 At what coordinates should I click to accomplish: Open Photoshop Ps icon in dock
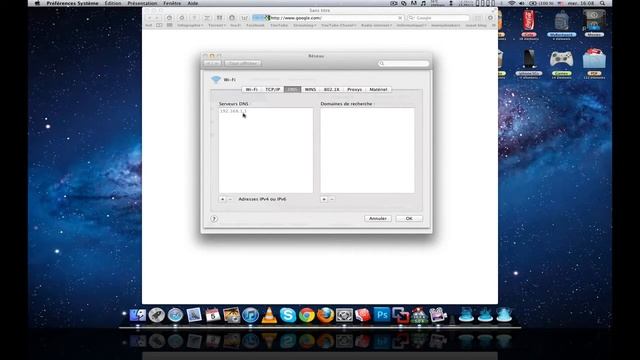tap(382, 315)
